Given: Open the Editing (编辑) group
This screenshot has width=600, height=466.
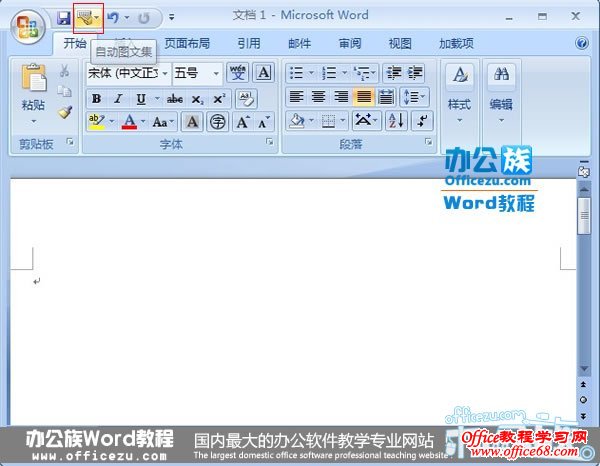Looking at the screenshot, I should pos(501,96).
